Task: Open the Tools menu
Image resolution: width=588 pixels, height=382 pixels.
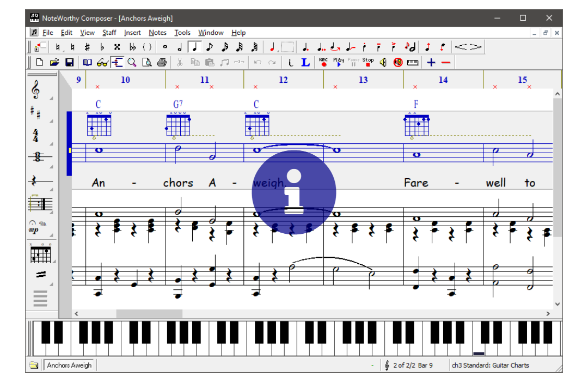Action: [182, 33]
